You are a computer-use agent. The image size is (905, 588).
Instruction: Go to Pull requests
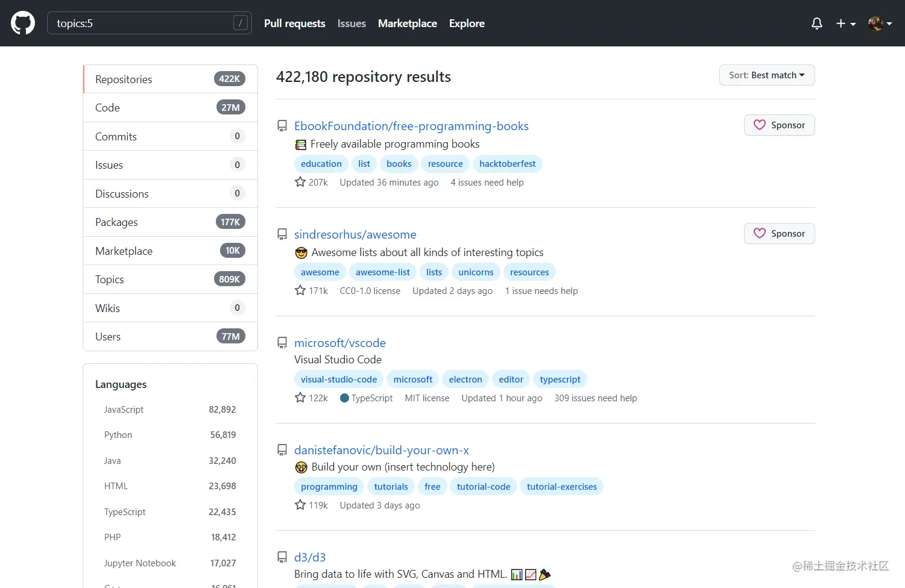(295, 23)
